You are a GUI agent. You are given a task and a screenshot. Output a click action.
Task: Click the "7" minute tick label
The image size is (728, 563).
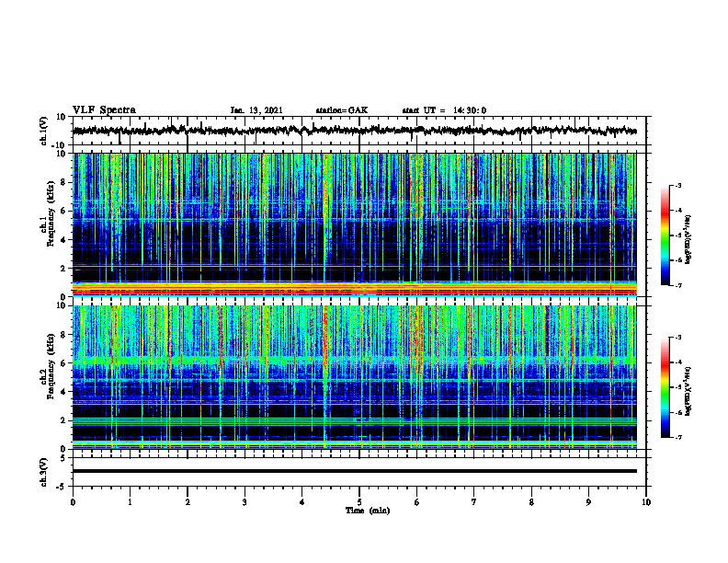tap(474, 502)
